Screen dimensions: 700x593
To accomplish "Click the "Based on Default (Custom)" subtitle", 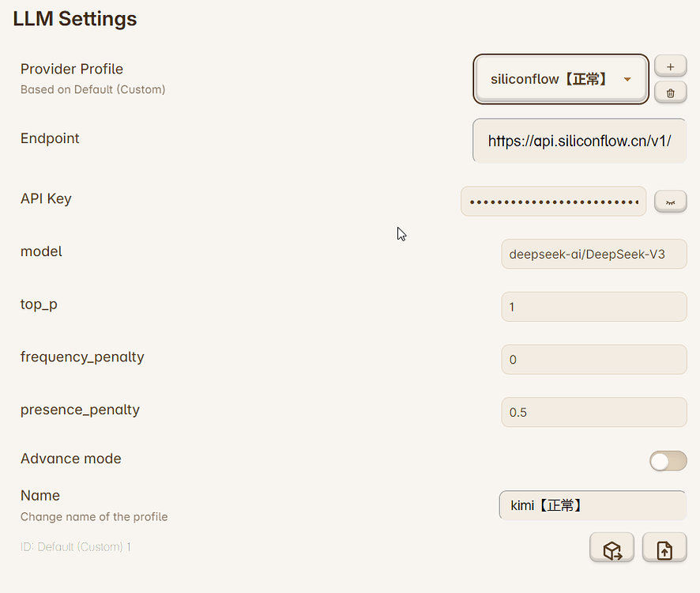I will click(92, 89).
